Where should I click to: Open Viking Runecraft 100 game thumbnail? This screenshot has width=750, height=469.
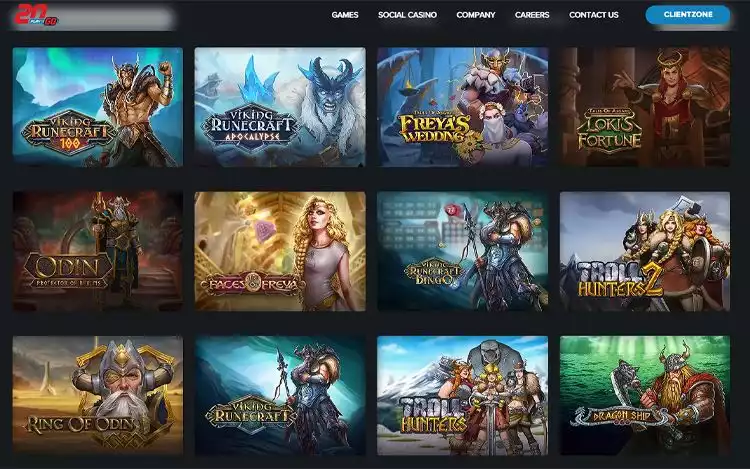(x=98, y=107)
